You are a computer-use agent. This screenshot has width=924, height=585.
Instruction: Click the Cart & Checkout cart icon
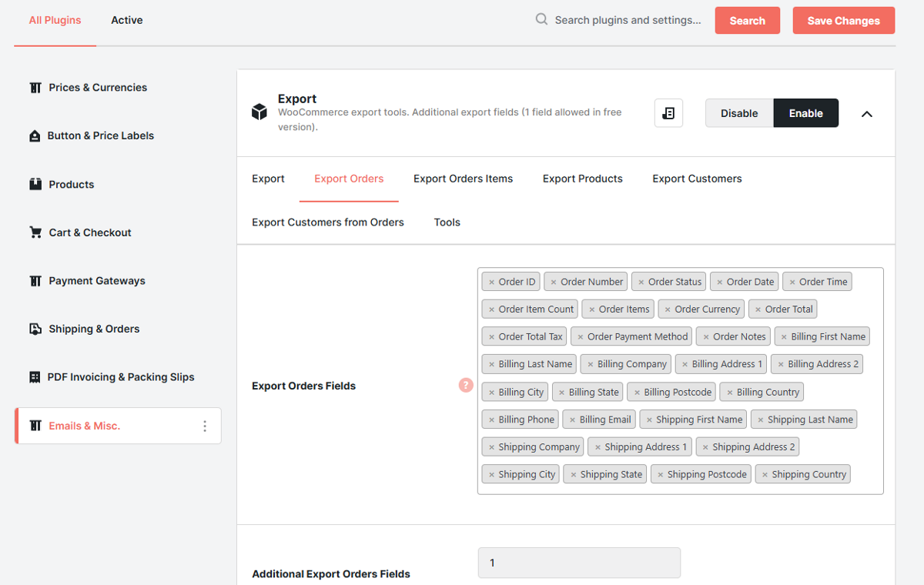click(35, 232)
